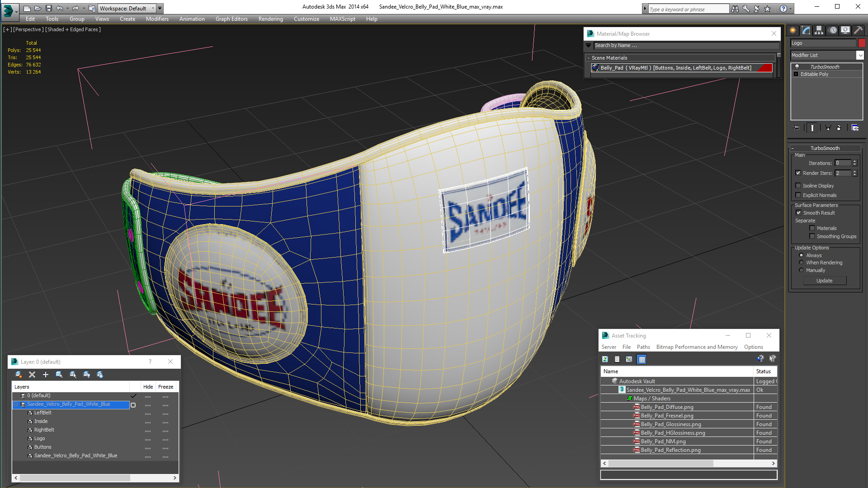Click the Logo object color swatch
Screen dimensions: 868x488
(862, 43)
